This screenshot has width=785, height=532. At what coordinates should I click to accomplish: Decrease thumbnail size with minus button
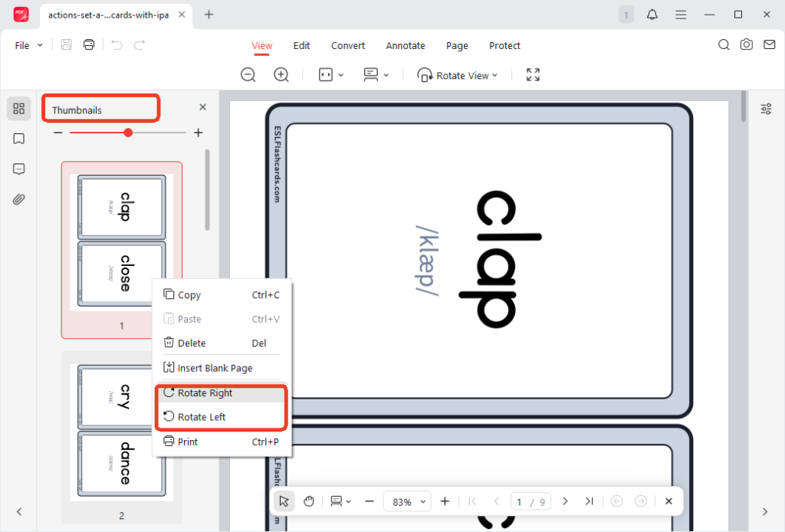click(x=58, y=133)
